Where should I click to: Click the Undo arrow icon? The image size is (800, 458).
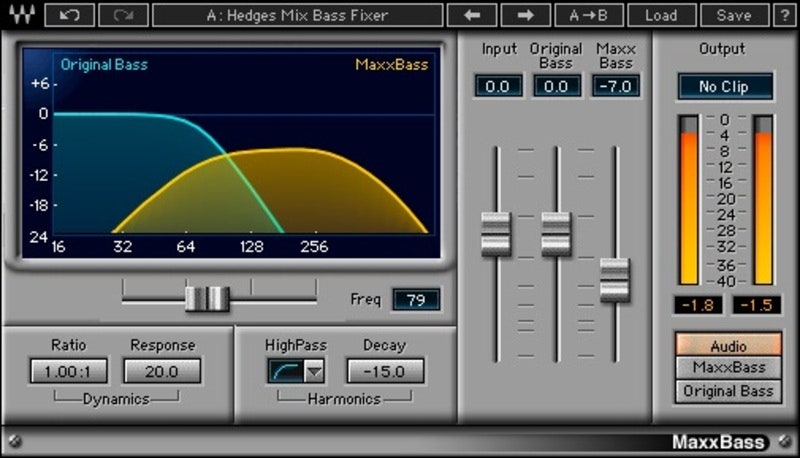tap(70, 15)
